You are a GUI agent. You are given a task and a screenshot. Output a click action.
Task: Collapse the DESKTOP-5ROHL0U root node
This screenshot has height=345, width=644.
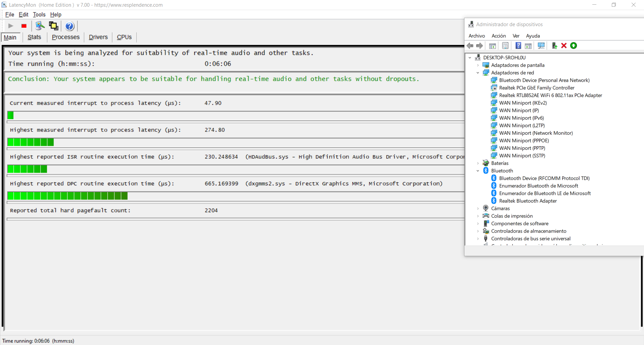[x=470, y=58]
